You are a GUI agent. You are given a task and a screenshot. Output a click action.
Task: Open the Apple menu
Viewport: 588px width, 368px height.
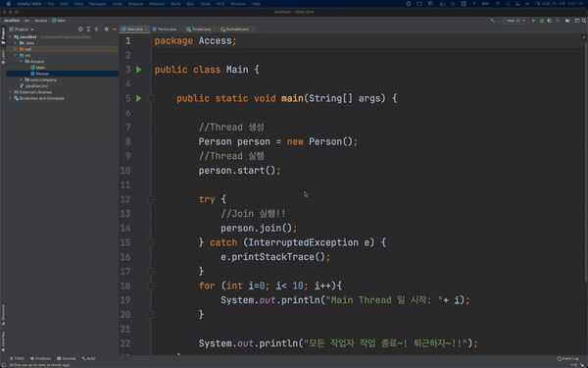point(8,4)
